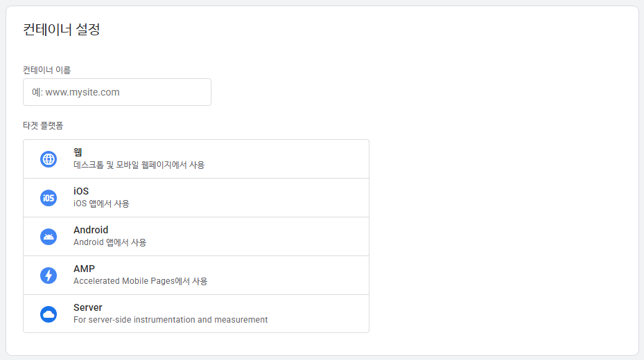Screen dimensions: 644x360
Task: Focus the www.mysite.com placeholder text box
Action: coord(117,92)
